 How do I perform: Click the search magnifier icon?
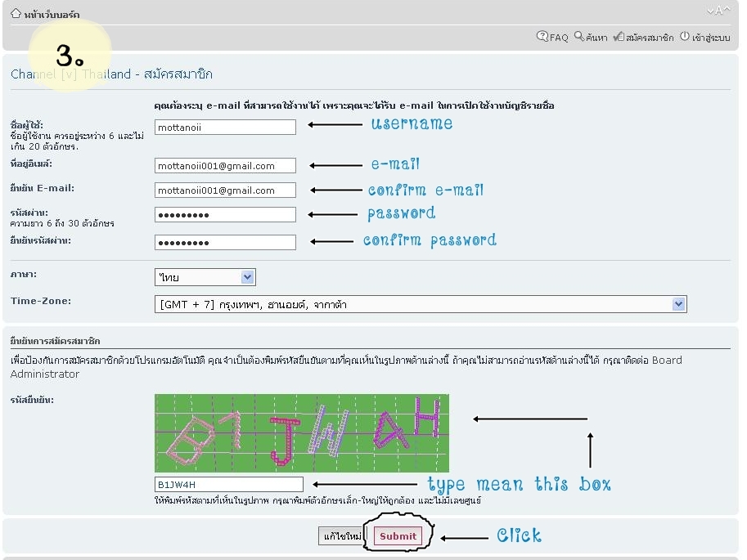tap(578, 36)
